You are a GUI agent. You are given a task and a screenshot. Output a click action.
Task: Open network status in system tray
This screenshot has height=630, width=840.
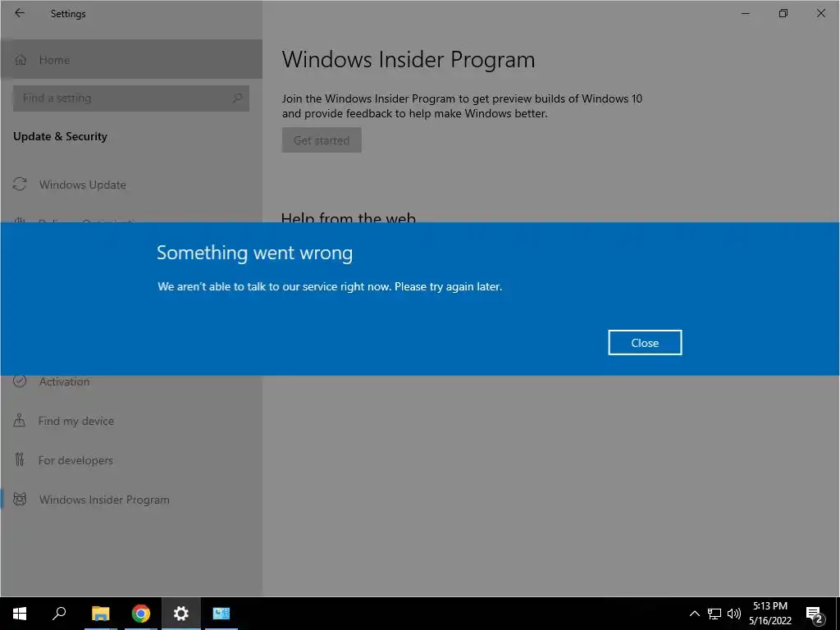(714, 614)
